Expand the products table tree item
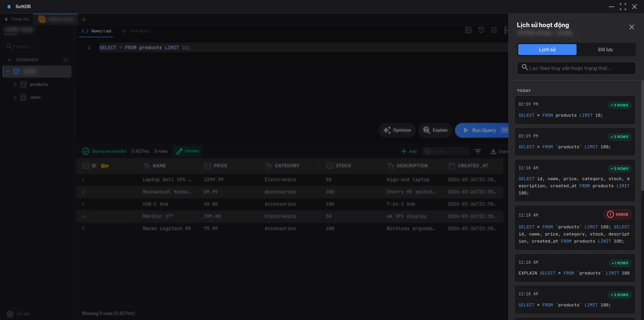 pyautogui.click(x=15, y=84)
